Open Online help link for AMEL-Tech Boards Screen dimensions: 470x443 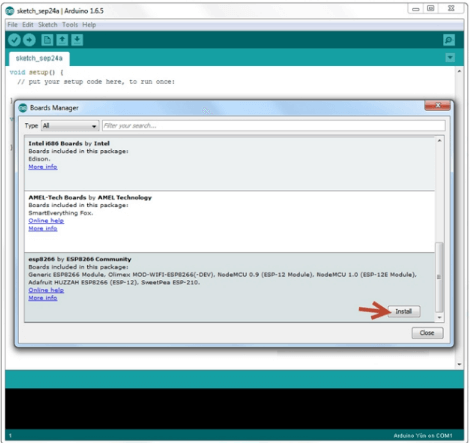point(46,221)
